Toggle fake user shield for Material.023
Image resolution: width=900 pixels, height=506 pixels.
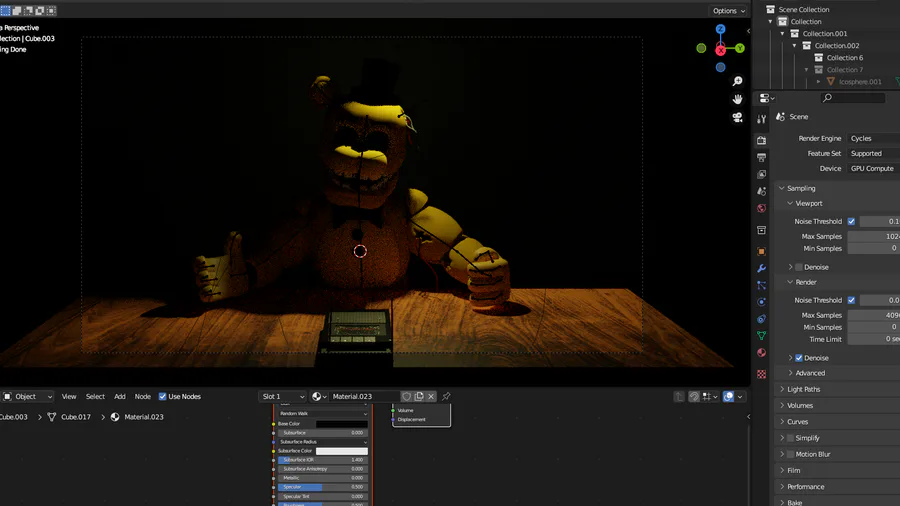(406, 396)
